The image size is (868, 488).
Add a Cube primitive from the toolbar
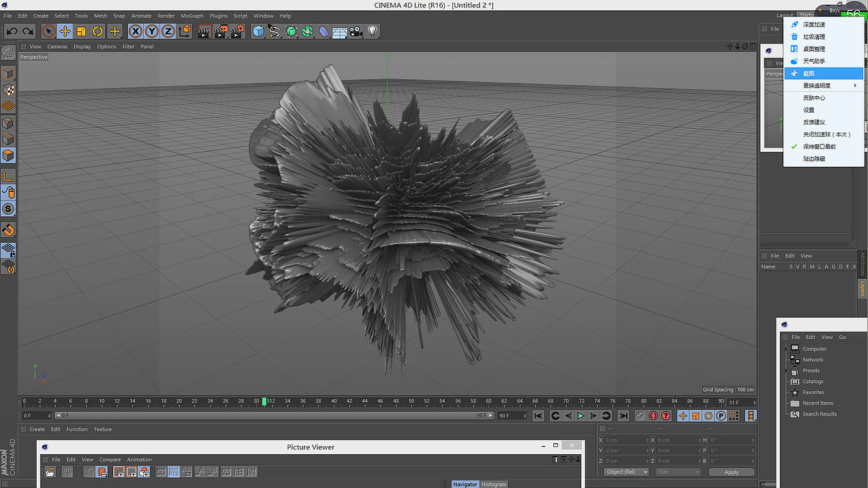click(x=258, y=31)
